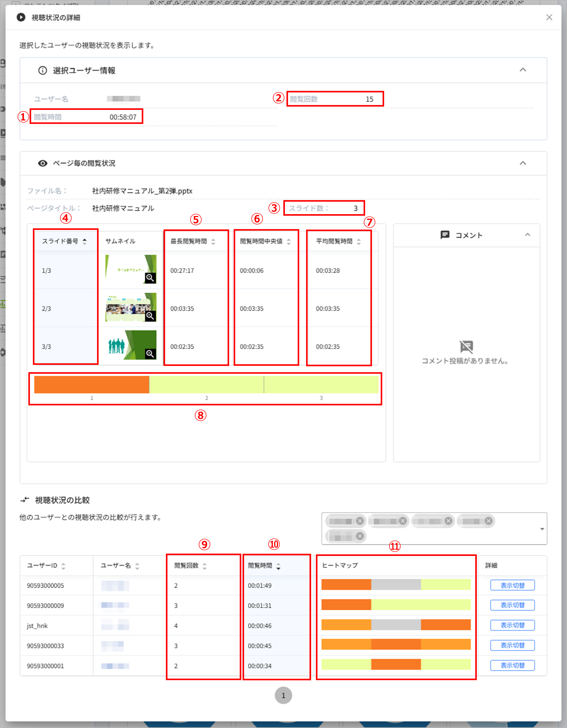Screen dimensions: 567x728
Task: Close the 視聴状況の詳細 dialog
Action: pyautogui.click(x=549, y=17)
